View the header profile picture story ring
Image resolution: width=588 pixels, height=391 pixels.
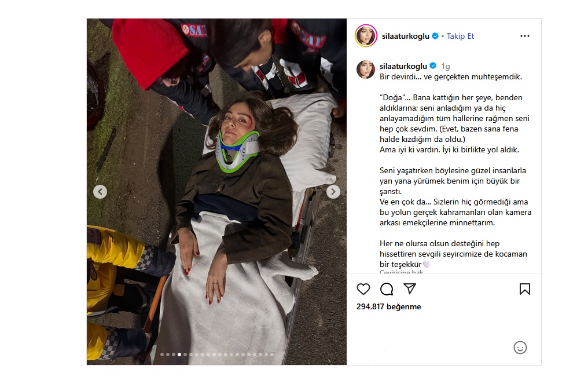366,36
